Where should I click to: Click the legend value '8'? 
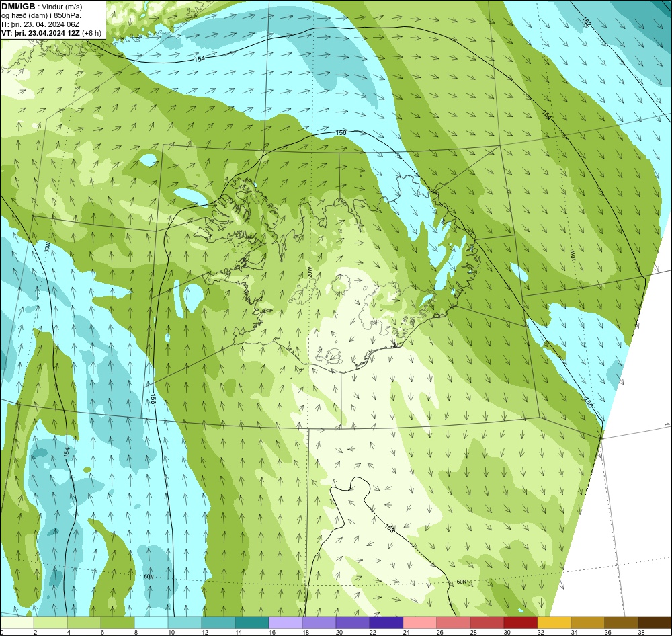(x=136, y=632)
